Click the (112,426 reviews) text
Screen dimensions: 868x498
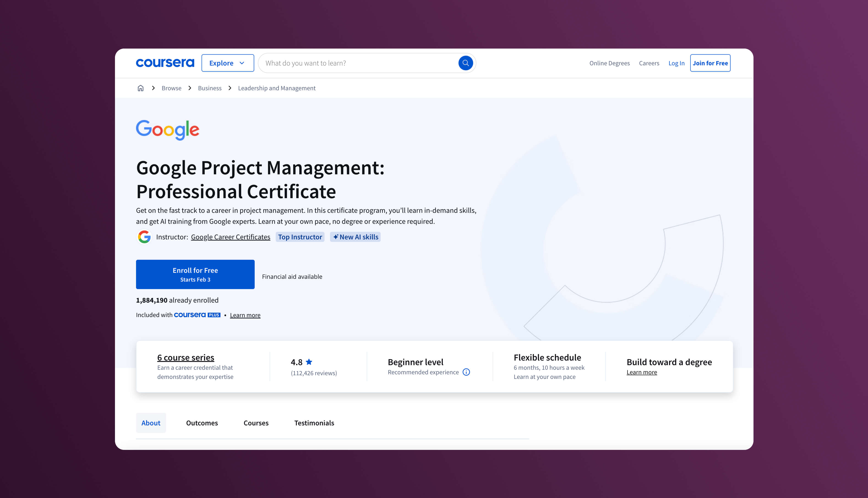314,373
